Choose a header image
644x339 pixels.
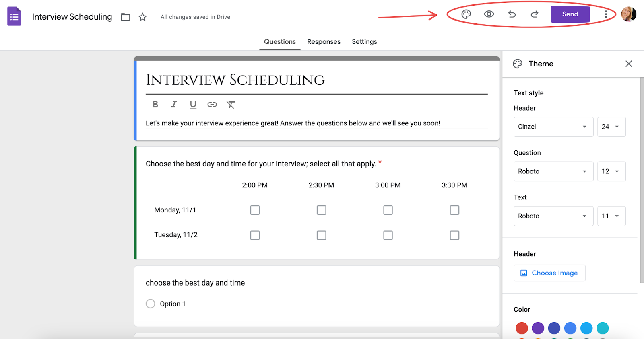click(549, 273)
